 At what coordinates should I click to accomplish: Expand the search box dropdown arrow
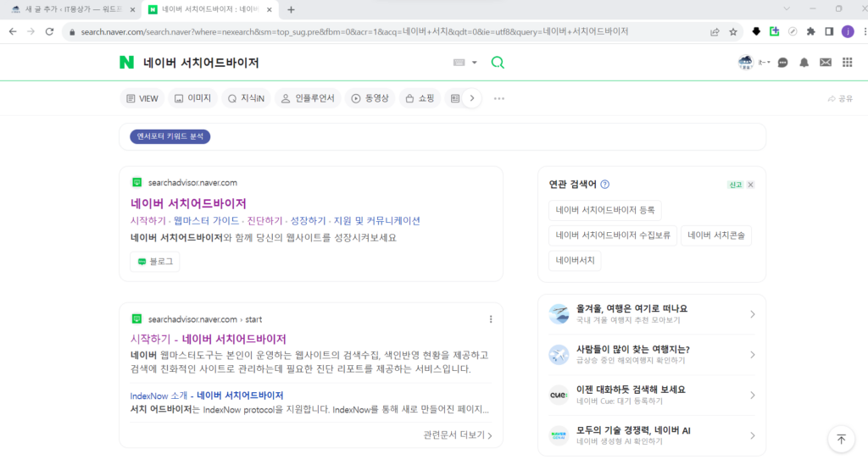475,63
